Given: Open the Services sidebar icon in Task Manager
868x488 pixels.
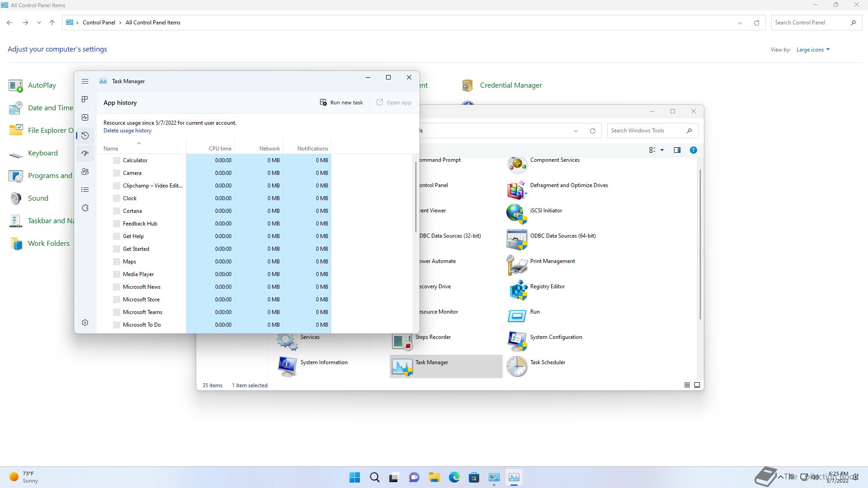Looking at the screenshot, I should pos(85,208).
